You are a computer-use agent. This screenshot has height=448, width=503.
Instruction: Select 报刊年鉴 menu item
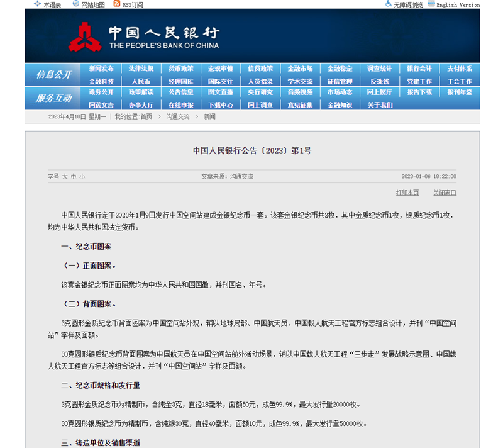tap(460, 92)
